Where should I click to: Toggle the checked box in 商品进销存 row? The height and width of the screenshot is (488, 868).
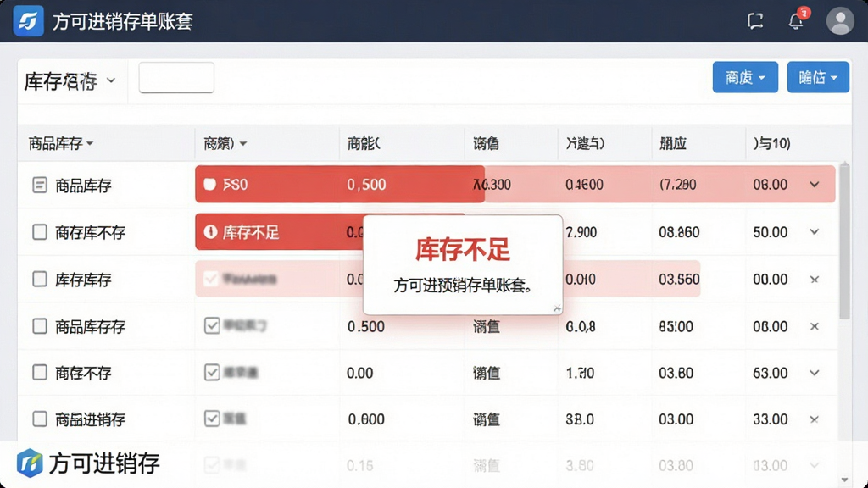click(211, 419)
